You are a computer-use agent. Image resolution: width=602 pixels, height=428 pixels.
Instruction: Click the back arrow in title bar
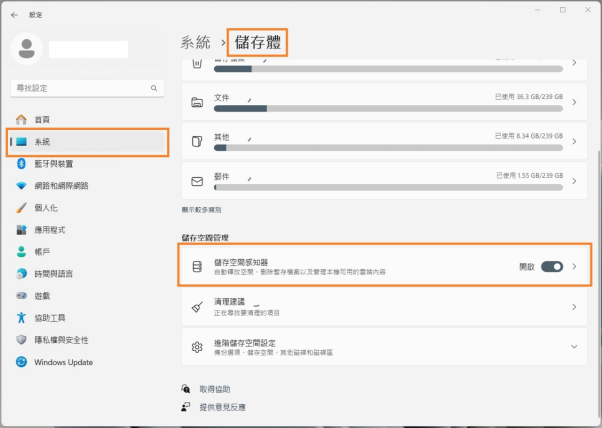tap(15, 15)
